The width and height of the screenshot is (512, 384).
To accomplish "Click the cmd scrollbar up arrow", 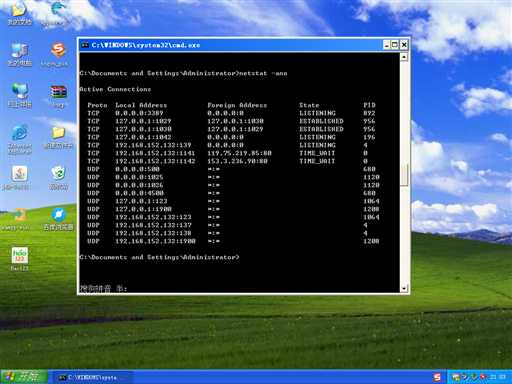I will point(404,57).
